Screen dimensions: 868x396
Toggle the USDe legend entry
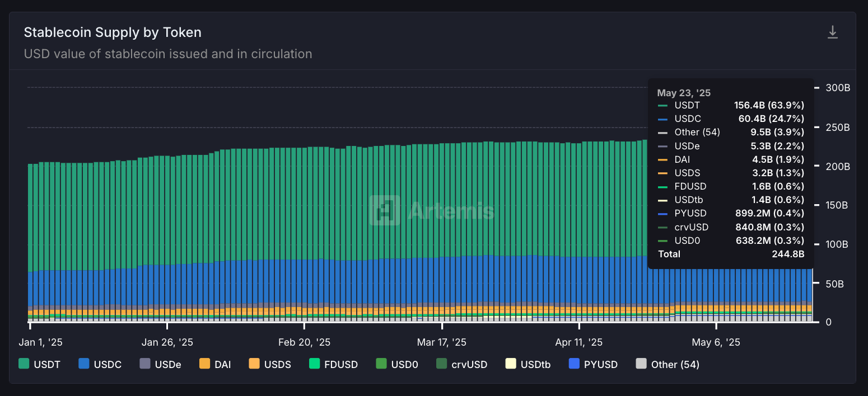(x=160, y=364)
